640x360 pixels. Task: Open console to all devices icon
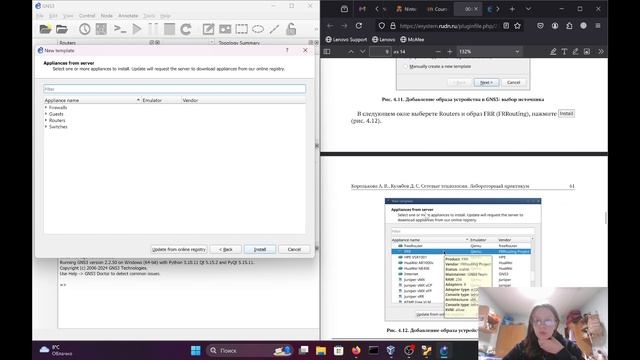pyautogui.click(x=120, y=29)
